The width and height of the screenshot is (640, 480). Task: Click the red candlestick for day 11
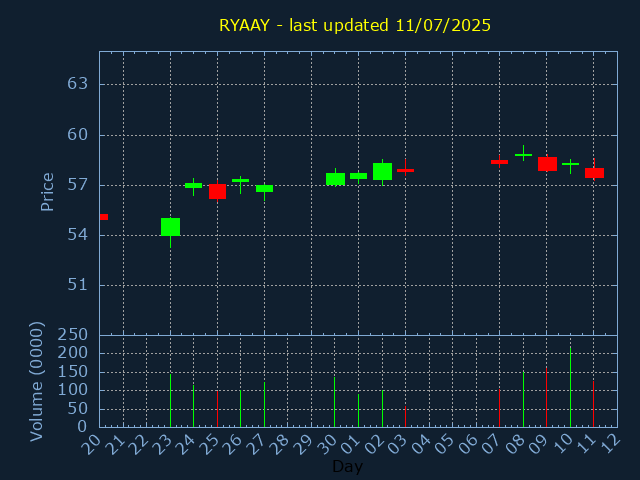pos(594,173)
